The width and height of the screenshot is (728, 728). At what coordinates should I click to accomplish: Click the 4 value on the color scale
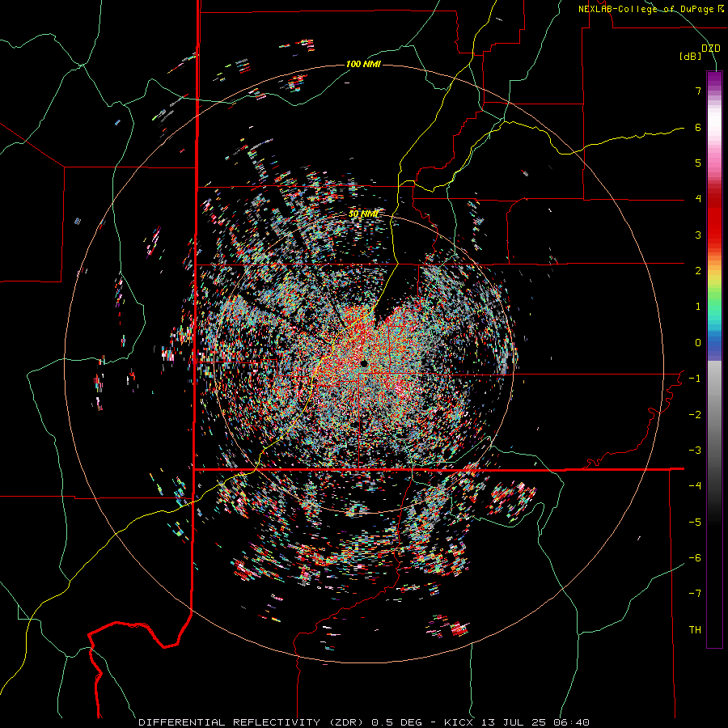click(x=698, y=199)
